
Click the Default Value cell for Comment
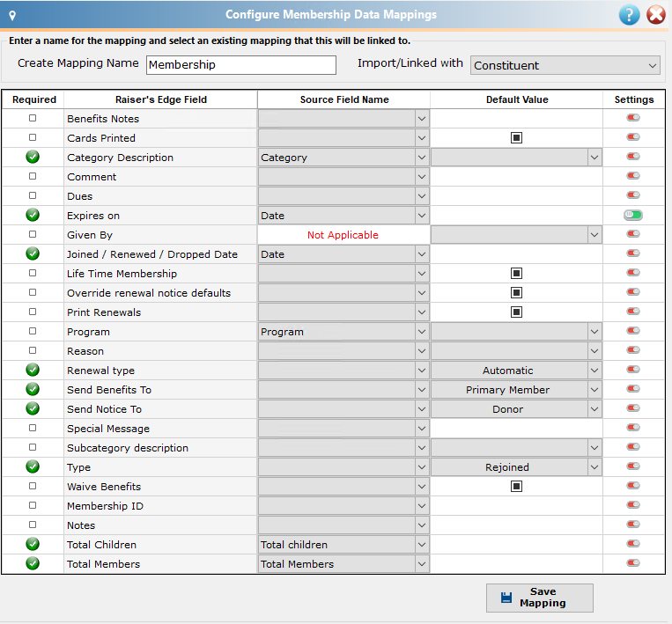(516, 176)
